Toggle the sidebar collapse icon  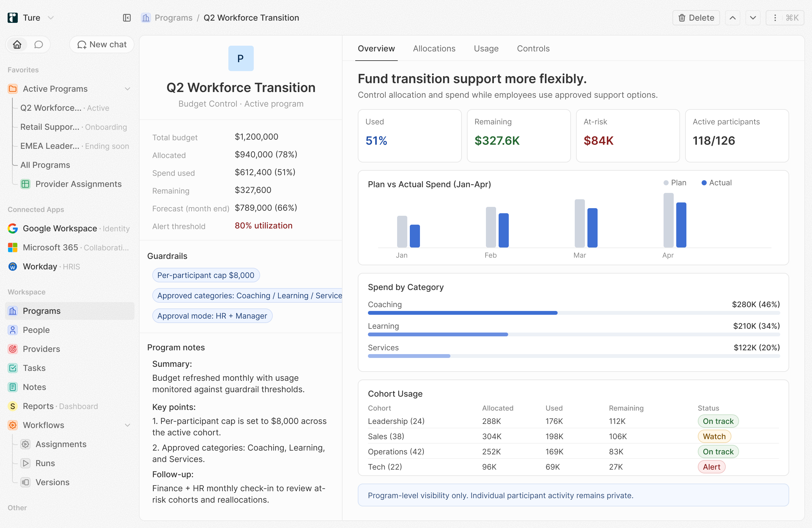point(127,18)
